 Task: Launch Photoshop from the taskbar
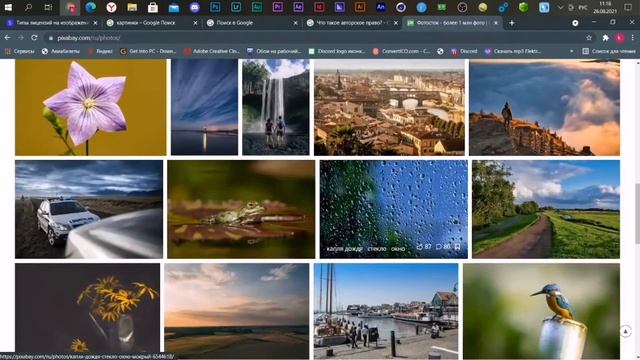[215, 7]
